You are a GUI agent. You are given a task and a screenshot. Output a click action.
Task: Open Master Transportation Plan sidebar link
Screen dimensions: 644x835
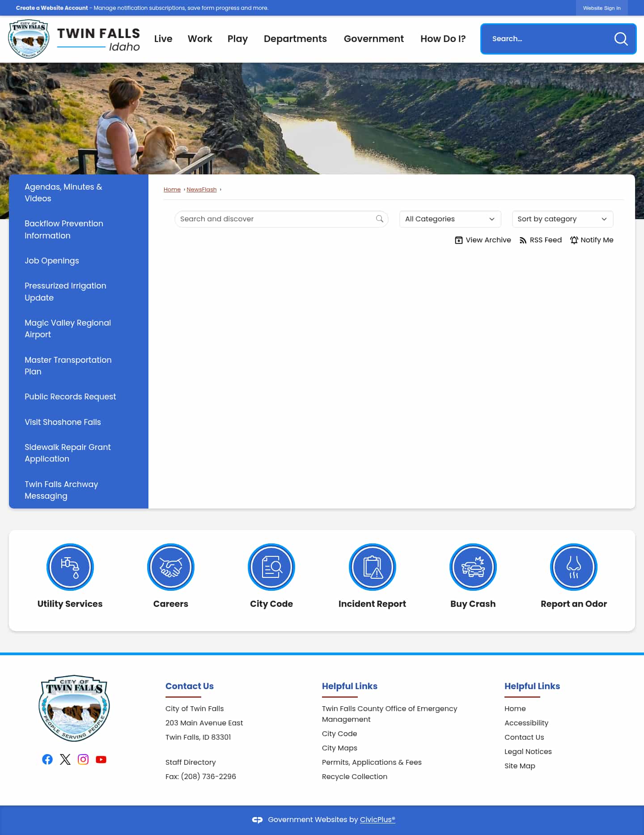coord(68,366)
